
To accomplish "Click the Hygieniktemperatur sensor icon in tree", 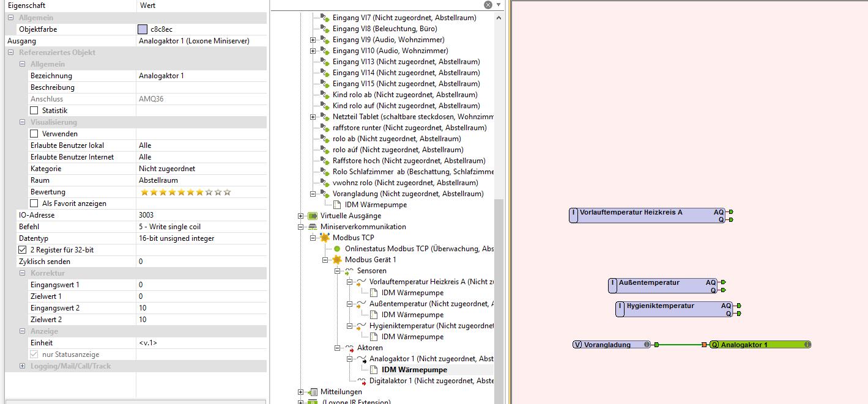I will (362, 326).
